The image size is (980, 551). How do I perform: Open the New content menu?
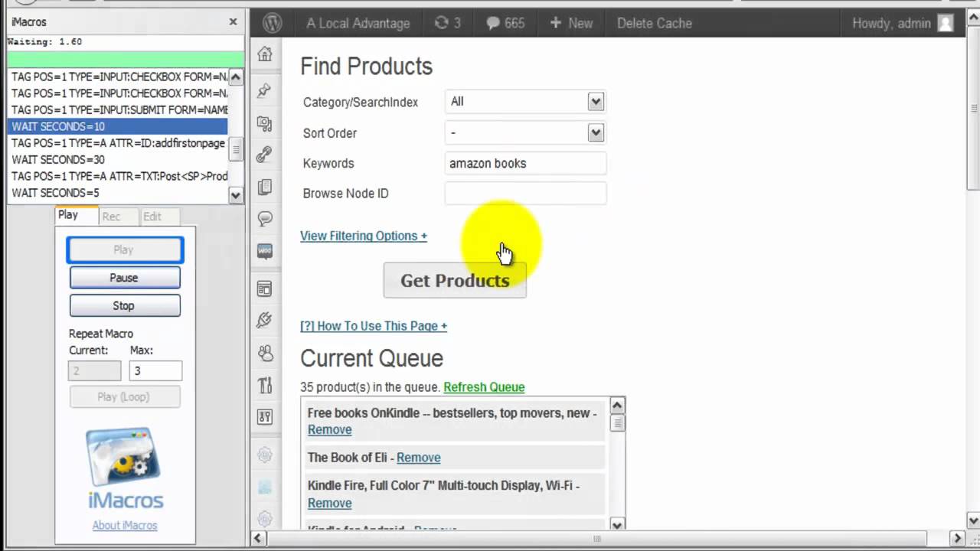point(571,23)
